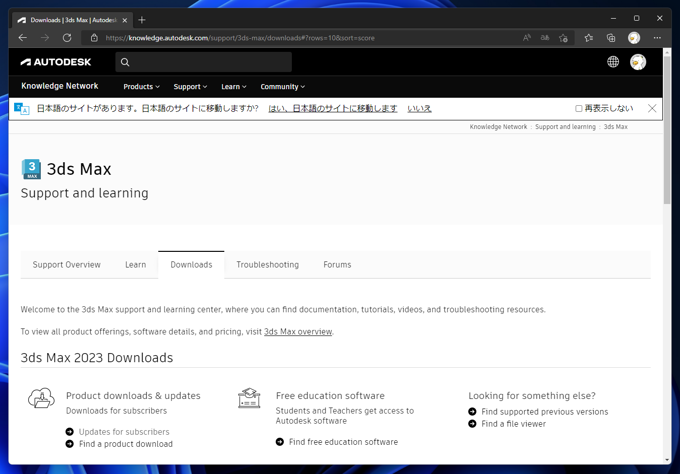Viewport: 680px width, 474px height.
Task: Focus the Autodesk search field
Action: (x=203, y=62)
